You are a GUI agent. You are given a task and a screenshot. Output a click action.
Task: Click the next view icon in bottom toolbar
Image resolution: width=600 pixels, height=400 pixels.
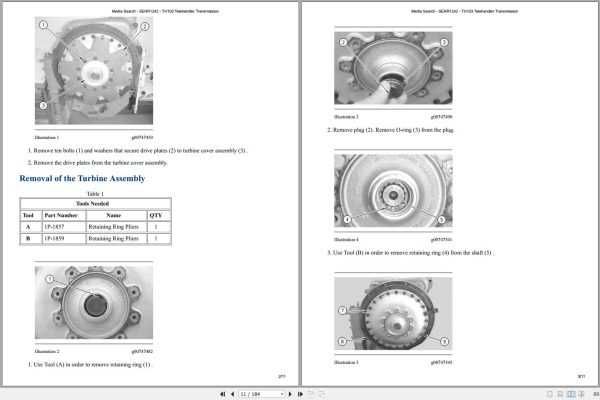tap(321, 394)
